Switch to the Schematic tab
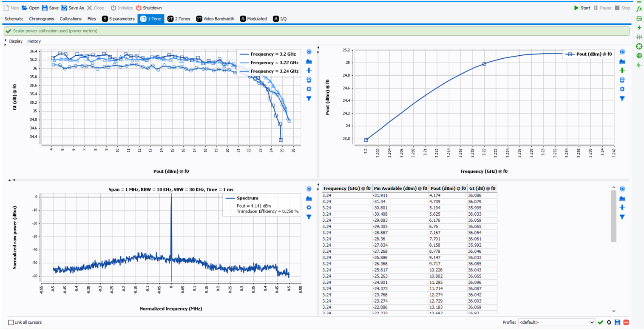The image size is (644, 331). (14, 19)
